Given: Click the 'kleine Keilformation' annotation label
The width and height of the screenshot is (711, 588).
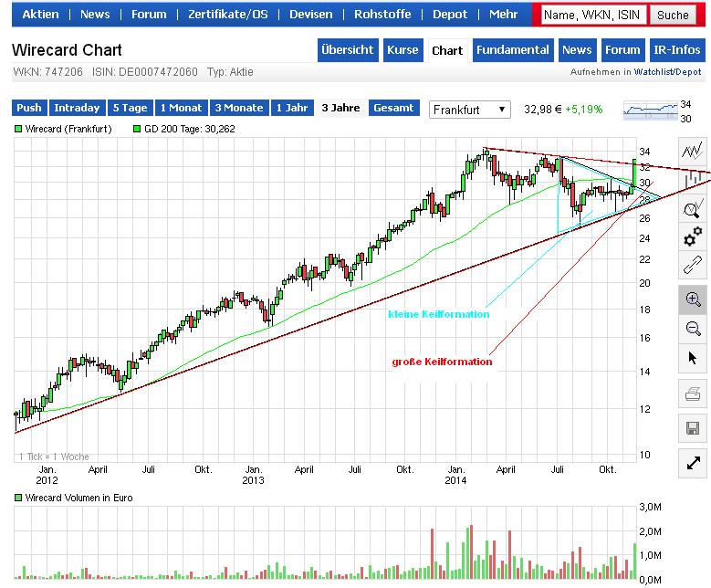Looking at the screenshot, I should click(x=438, y=314).
